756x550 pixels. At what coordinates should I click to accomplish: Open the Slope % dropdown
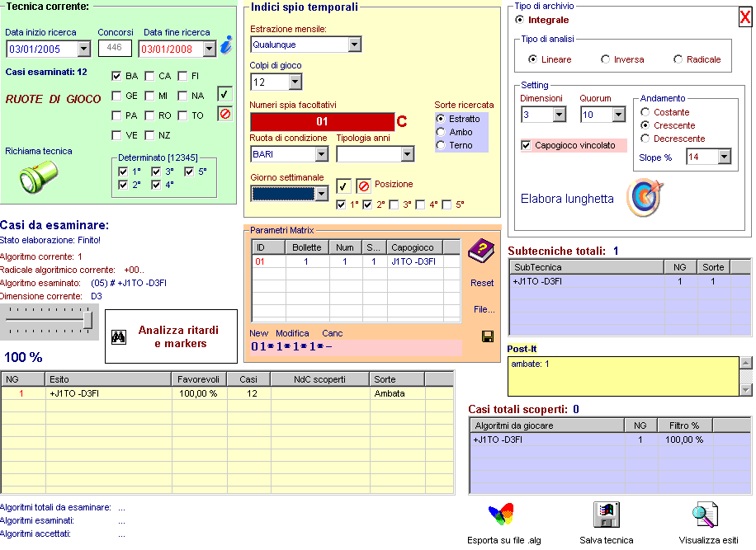click(x=724, y=157)
